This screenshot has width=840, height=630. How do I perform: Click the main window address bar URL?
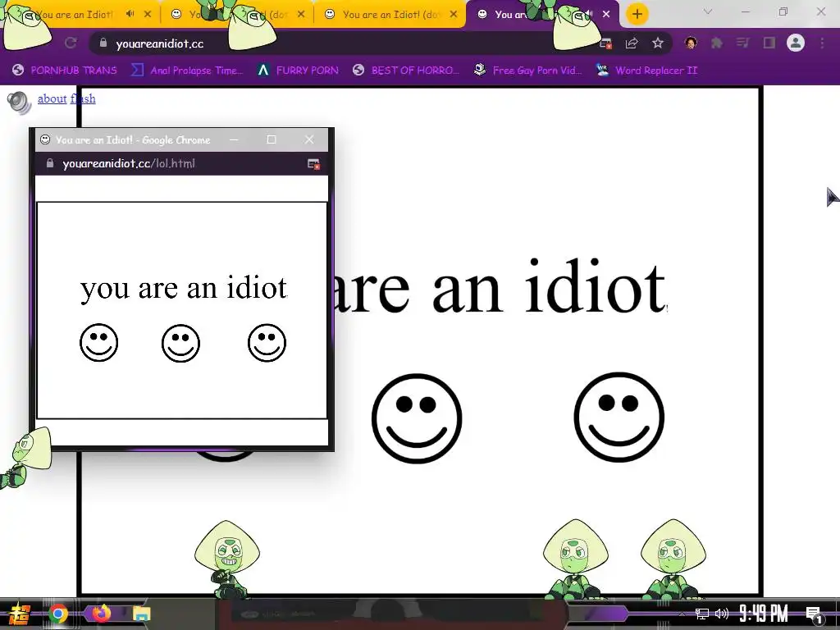tap(160, 44)
